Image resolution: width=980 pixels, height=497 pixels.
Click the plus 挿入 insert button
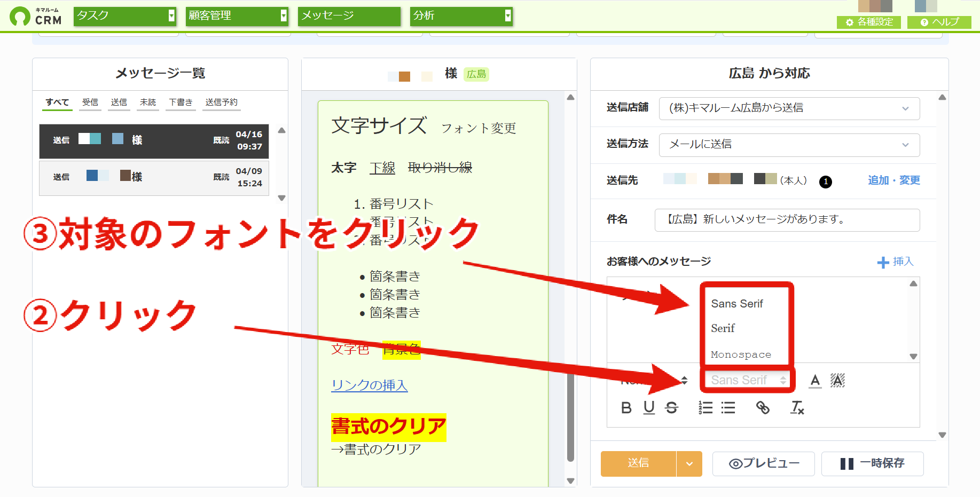(x=896, y=262)
